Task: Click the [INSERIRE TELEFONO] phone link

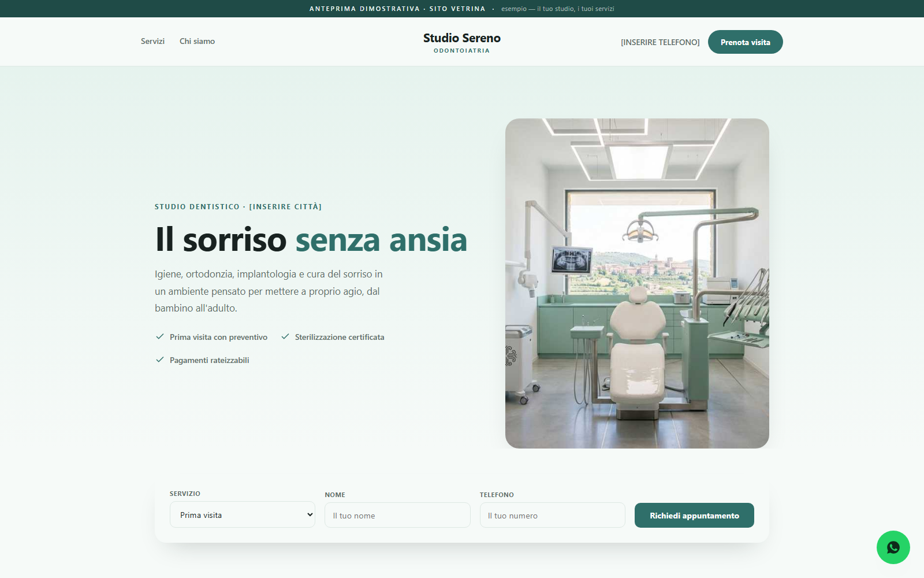Action: tap(660, 42)
